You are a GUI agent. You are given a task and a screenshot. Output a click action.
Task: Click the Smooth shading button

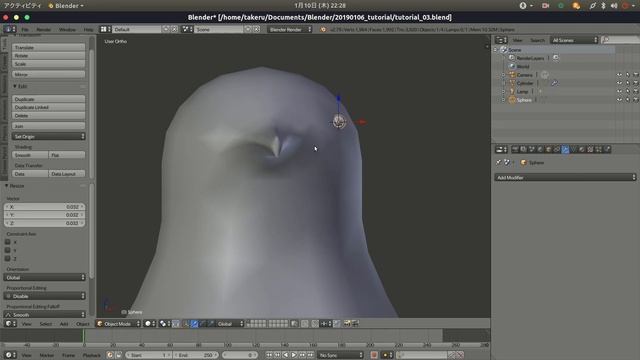point(30,155)
